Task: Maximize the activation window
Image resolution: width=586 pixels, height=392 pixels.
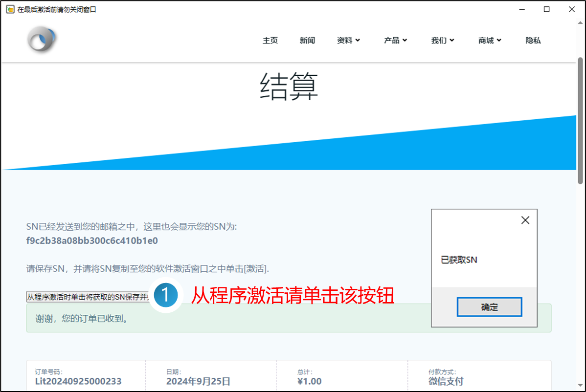Action: tap(547, 9)
